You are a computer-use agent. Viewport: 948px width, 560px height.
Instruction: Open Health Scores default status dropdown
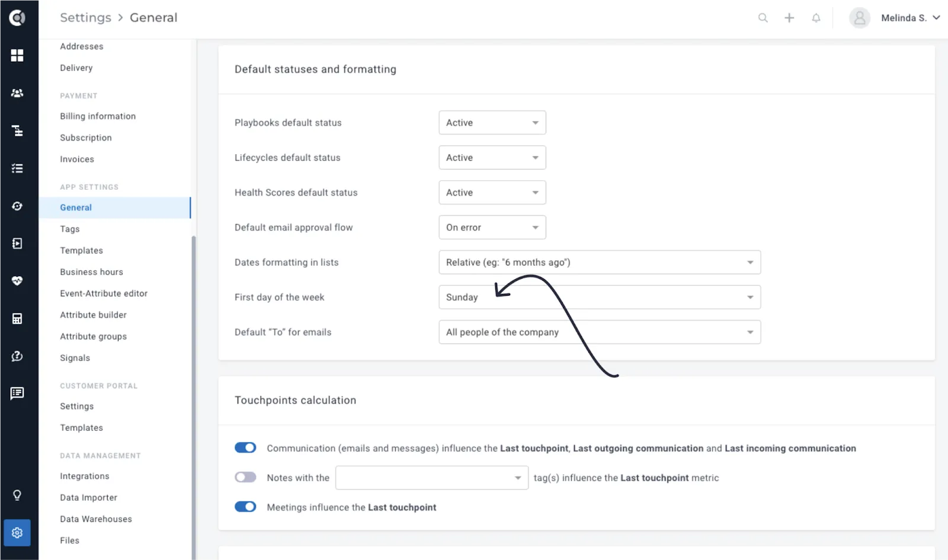[492, 193]
